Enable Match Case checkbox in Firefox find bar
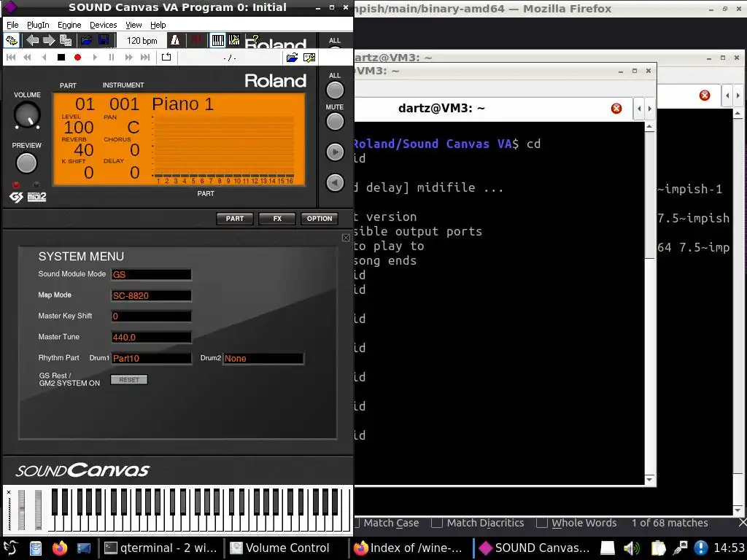 point(357,523)
